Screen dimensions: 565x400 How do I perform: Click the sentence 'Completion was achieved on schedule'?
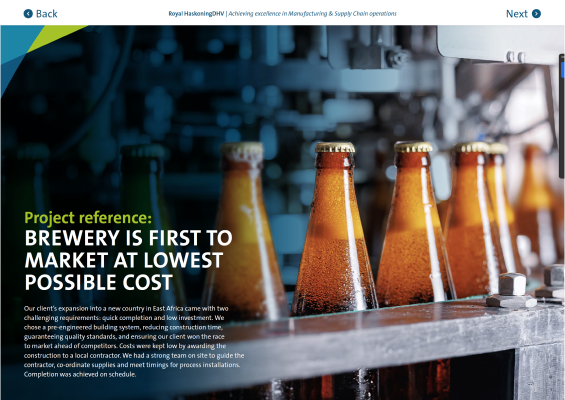click(x=80, y=374)
